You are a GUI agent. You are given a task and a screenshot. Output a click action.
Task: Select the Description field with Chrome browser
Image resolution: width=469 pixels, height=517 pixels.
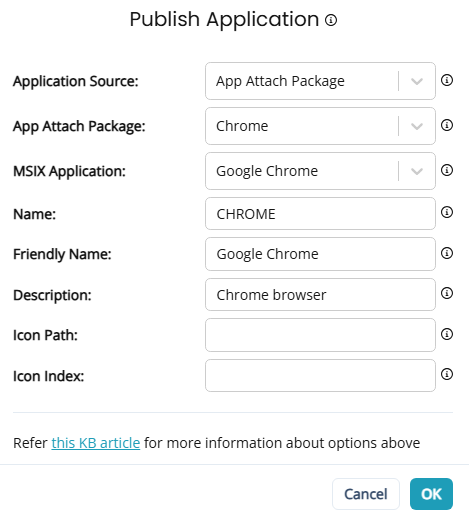point(320,295)
